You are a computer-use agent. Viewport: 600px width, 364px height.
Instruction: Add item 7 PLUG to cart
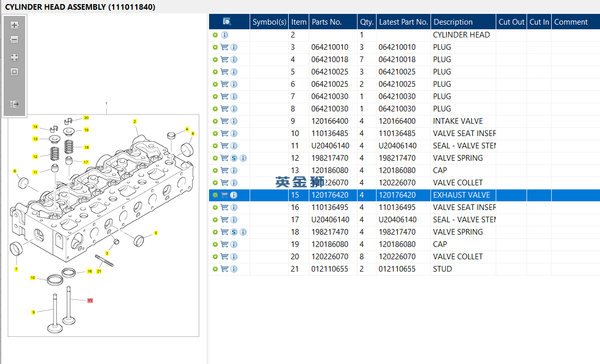point(224,97)
